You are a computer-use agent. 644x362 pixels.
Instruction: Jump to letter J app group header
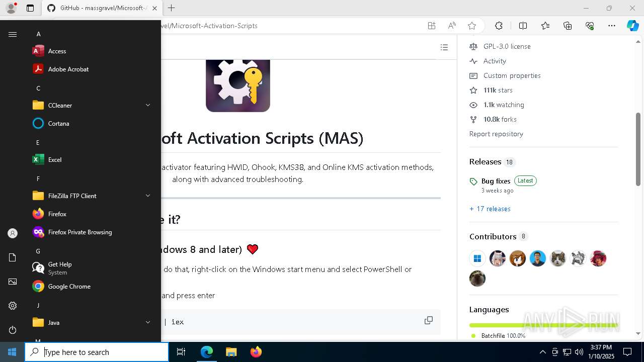pyautogui.click(x=38, y=306)
